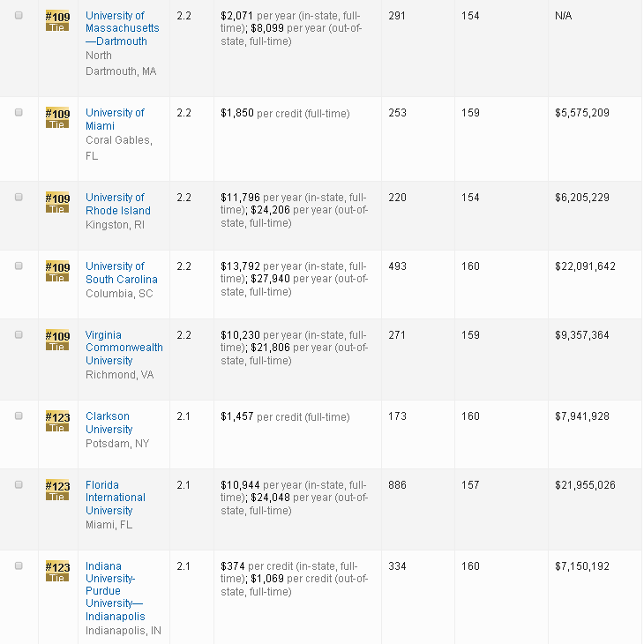Click the #109 Tie badge beside University of Miami
The width and height of the screenshot is (644, 644).
(x=56, y=117)
